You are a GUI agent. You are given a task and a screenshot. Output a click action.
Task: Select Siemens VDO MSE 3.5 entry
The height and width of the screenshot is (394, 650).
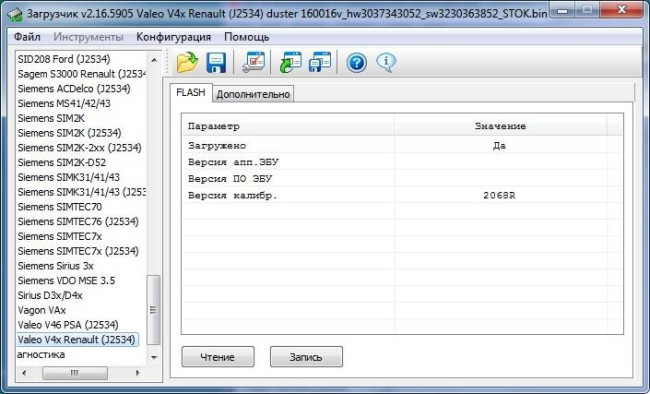[x=66, y=281]
